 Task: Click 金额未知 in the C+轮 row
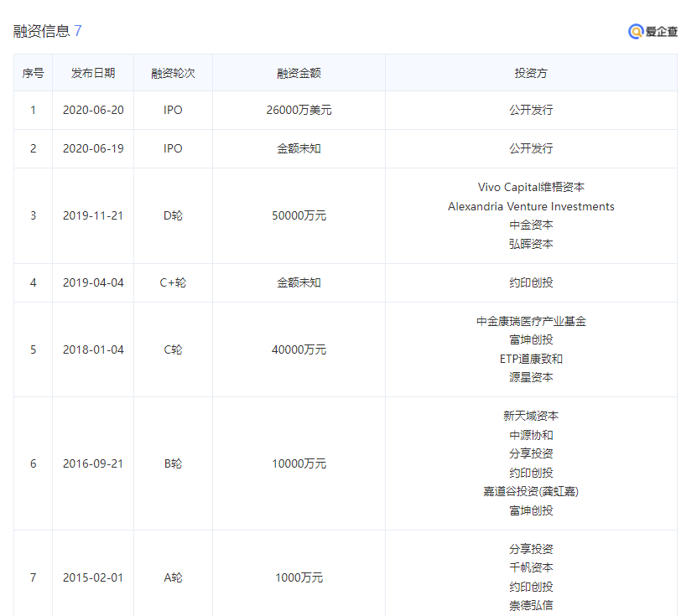[299, 282]
